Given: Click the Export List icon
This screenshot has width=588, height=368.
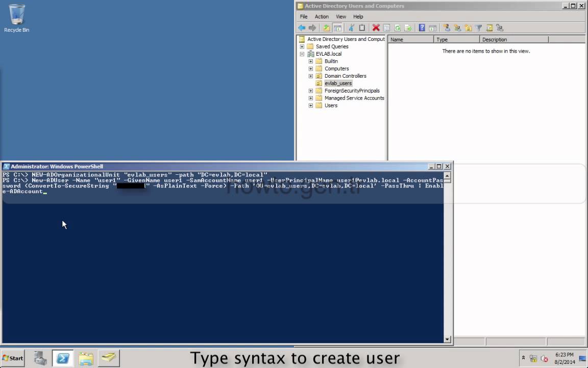Looking at the screenshot, I should [408, 28].
